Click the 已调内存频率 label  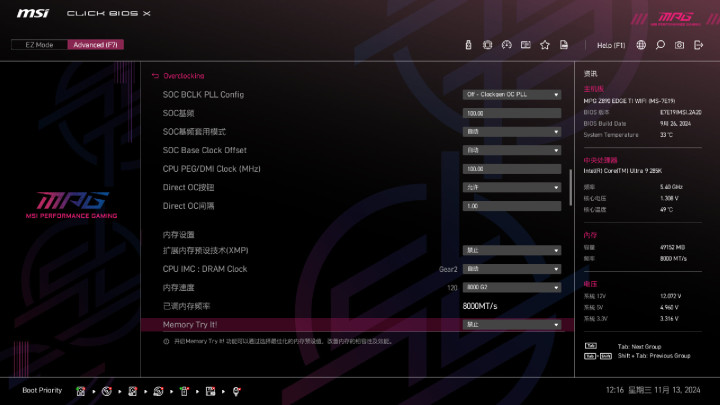pyautogui.click(x=186, y=306)
